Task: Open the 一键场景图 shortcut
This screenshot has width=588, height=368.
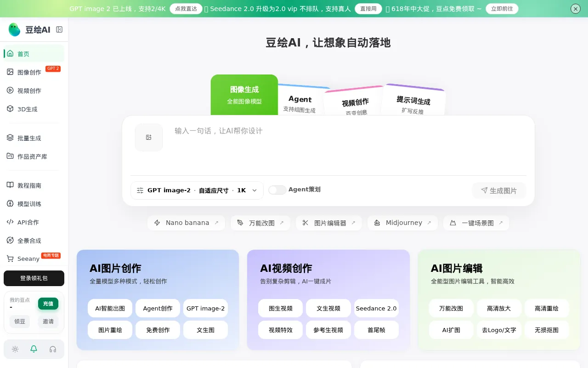Action: pos(476,223)
